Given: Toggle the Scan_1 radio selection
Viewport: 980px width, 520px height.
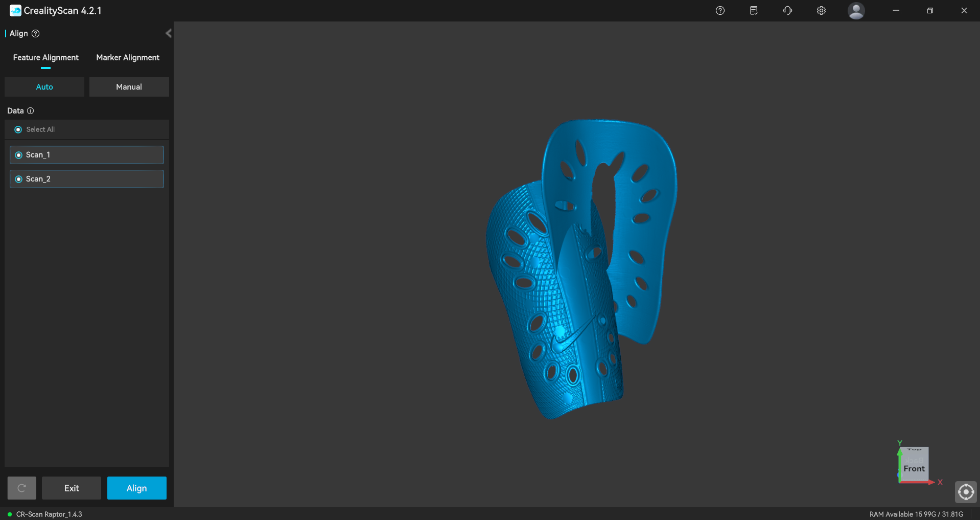Looking at the screenshot, I should pyautogui.click(x=19, y=155).
